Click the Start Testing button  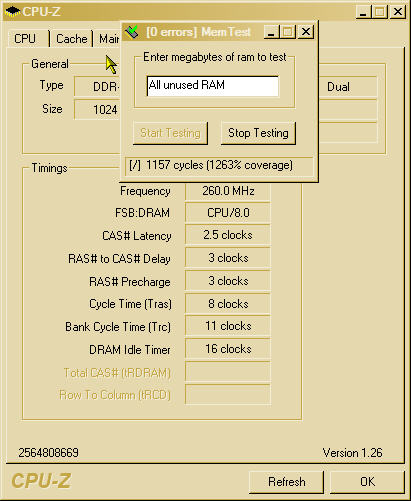[x=170, y=133]
